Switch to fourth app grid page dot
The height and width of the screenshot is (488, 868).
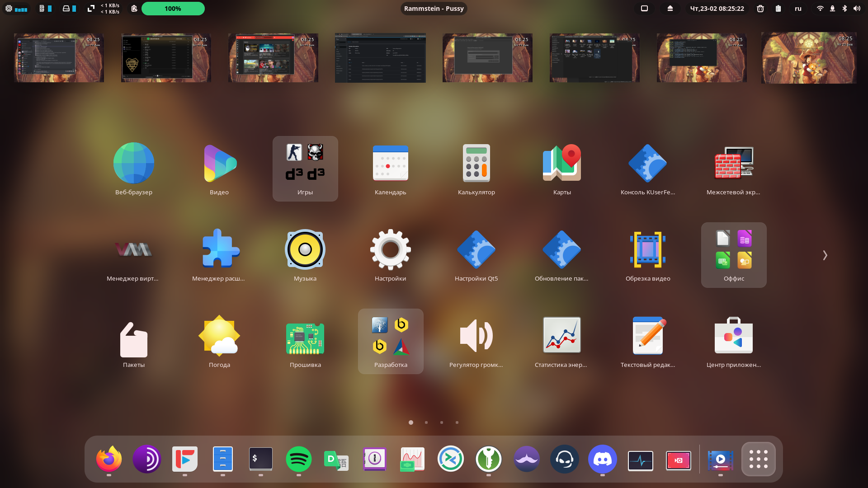point(457,422)
